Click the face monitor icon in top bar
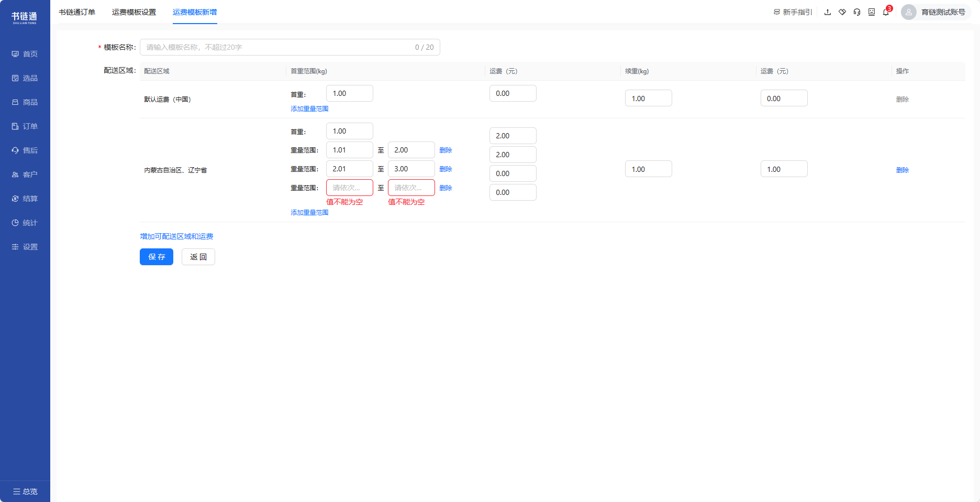The image size is (980, 502). [872, 12]
